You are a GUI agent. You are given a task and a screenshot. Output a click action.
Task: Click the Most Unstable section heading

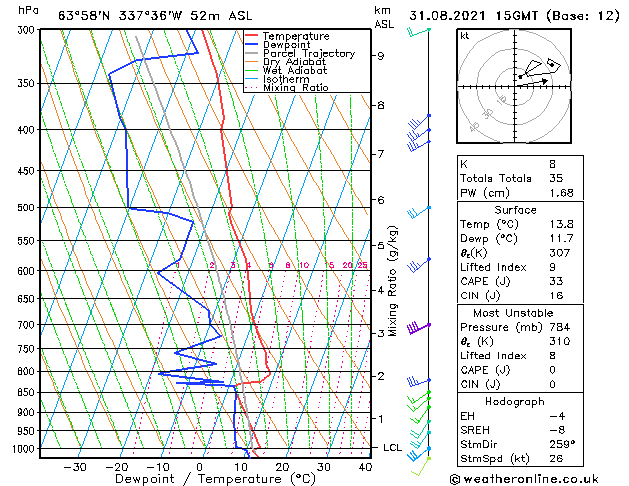[513, 313]
